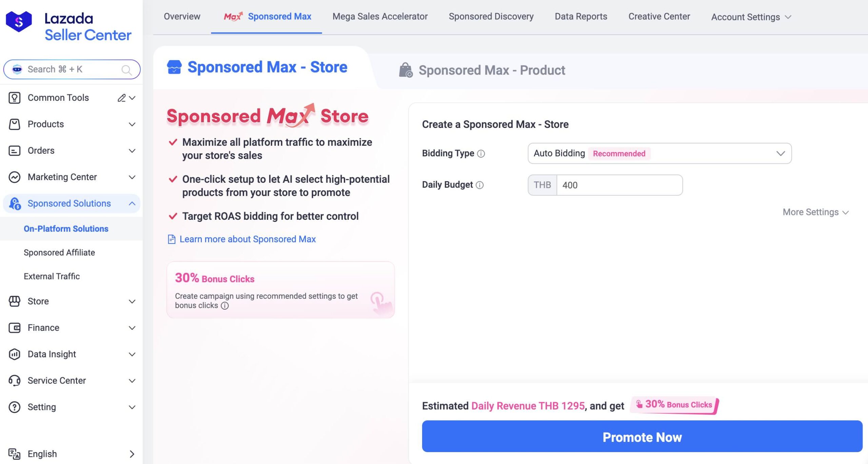Viewport: 868px width, 464px height.
Task: Expand the Setting menu chevron
Action: [x=132, y=407]
